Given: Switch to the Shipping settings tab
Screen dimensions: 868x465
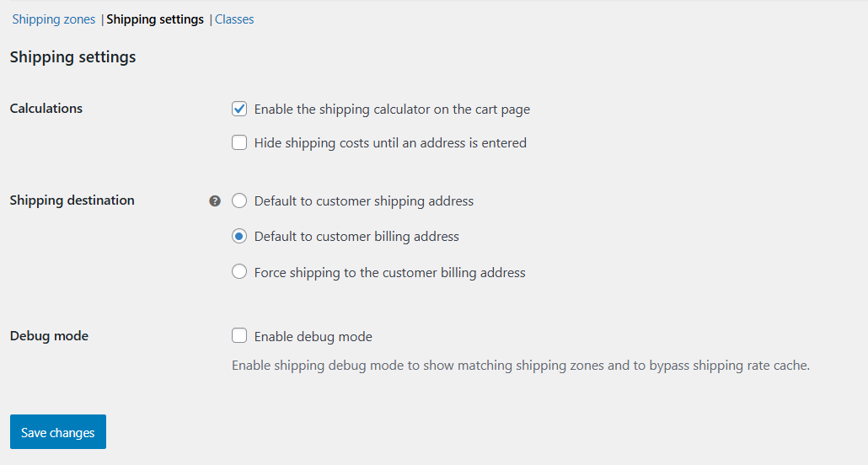Looking at the screenshot, I should pos(155,19).
